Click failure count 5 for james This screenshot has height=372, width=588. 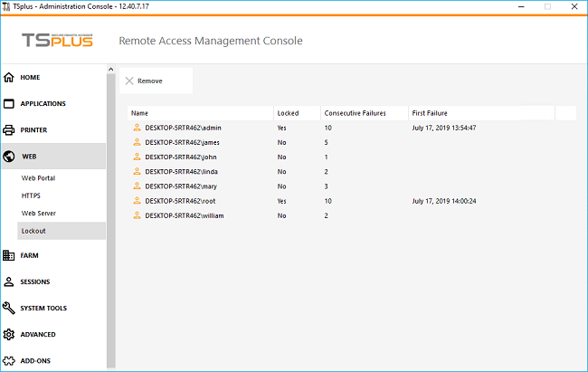tap(327, 142)
